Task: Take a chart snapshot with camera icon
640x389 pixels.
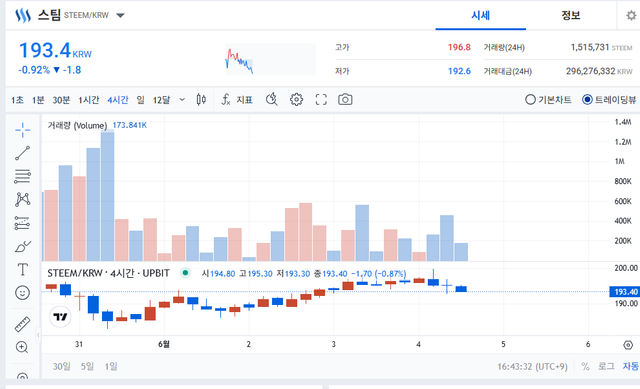Action: (x=345, y=100)
